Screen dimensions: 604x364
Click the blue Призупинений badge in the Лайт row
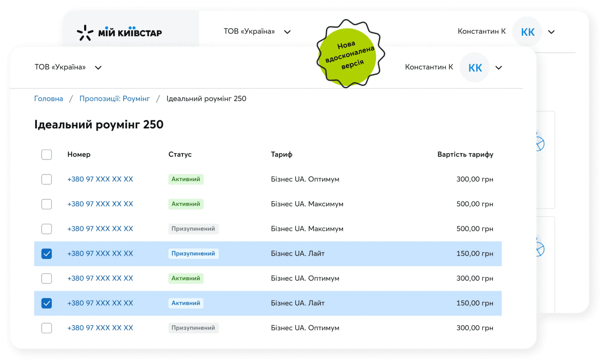point(193,253)
